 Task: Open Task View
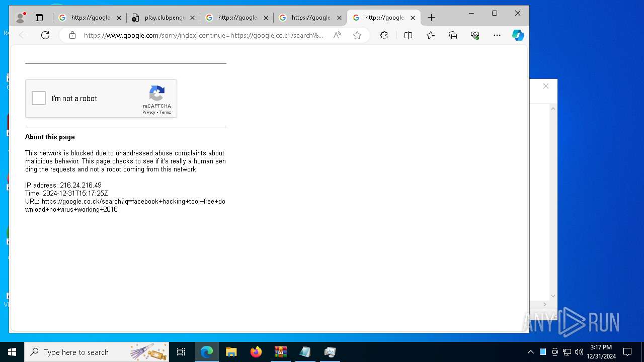tap(181, 352)
